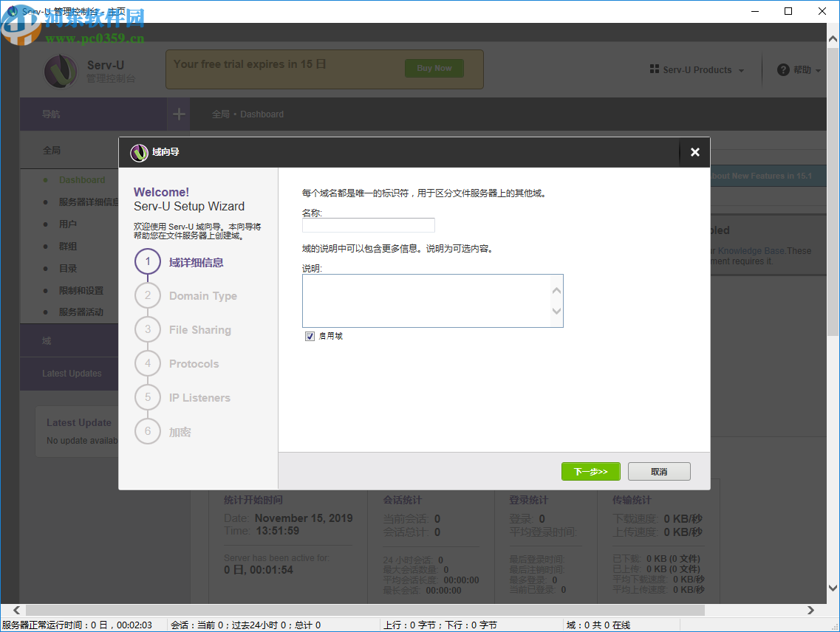Expand the Latest Updates sidebar section
This screenshot has height=632, width=840.
point(69,374)
